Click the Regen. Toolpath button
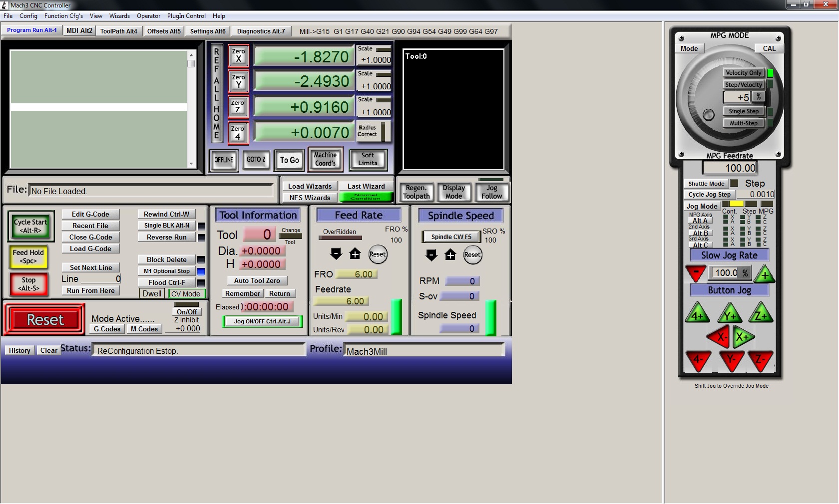 pos(417,192)
